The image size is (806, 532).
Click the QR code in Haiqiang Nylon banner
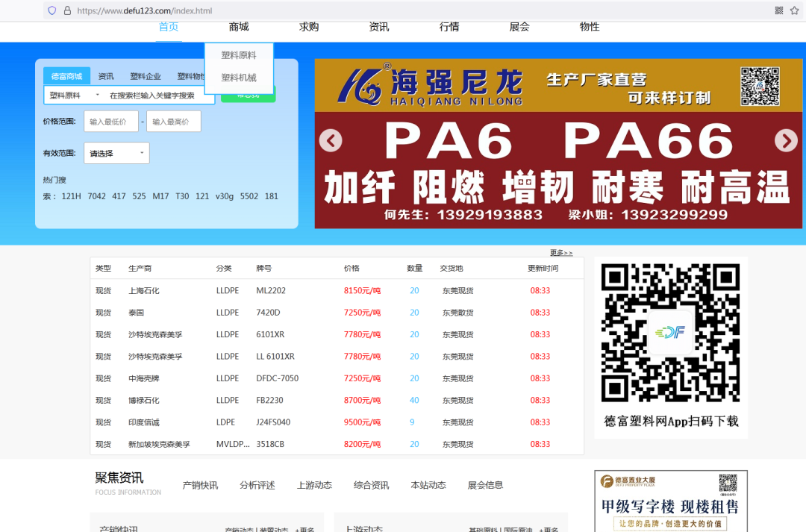click(x=760, y=86)
